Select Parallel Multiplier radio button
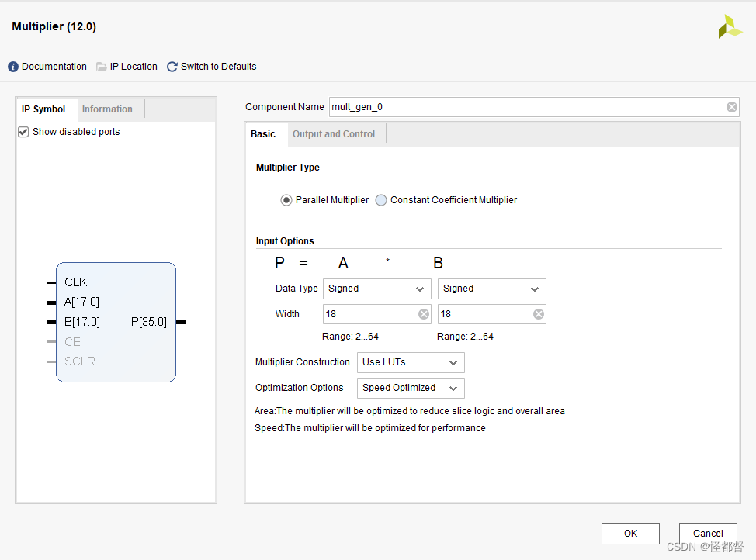Viewport: 756px width, 560px height. tap(286, 200)
